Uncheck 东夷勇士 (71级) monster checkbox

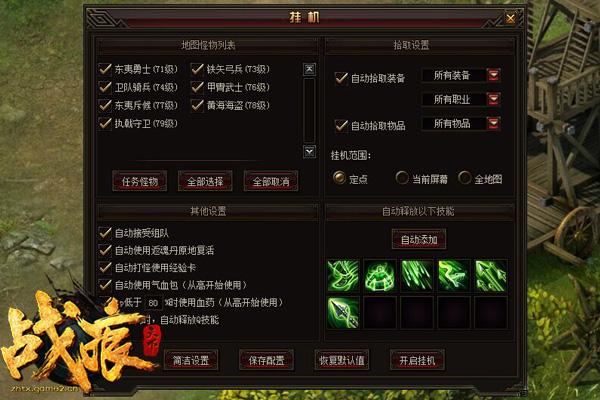point(105,69)
